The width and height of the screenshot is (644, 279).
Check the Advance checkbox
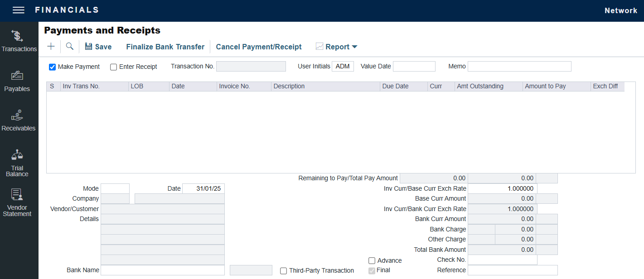(372, 261)
